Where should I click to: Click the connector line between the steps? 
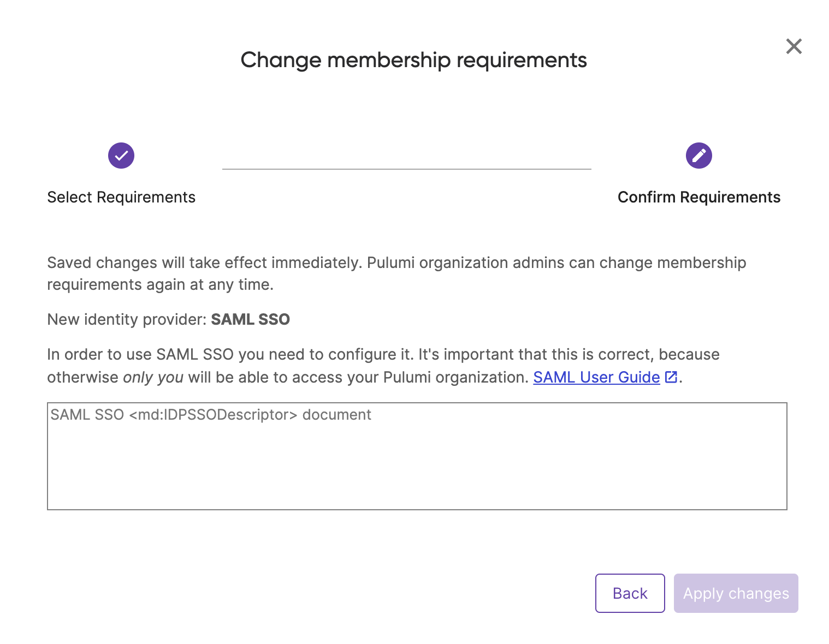click(x=406, y=169)
